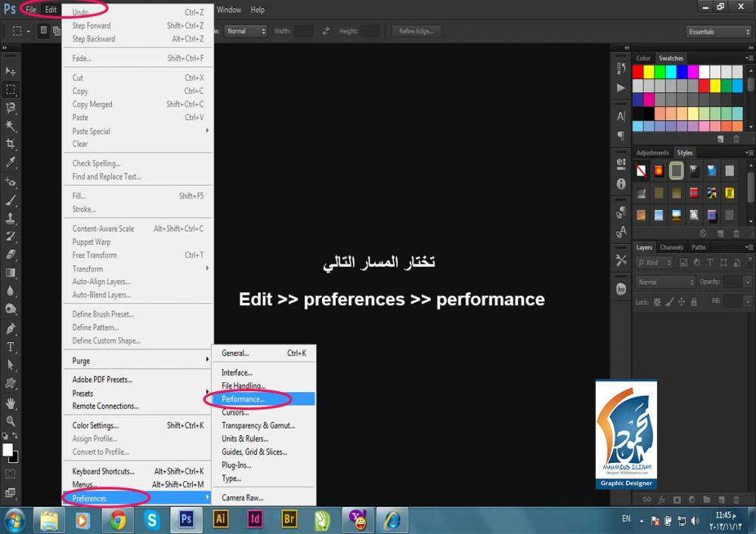Open the Info panel icon
This screenshot has width=756, height=534.
point(621,184)
